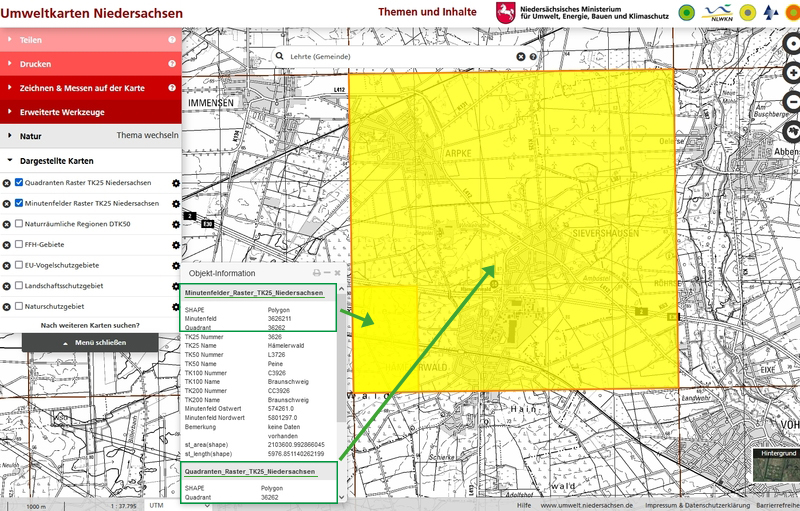This screenshot has width=800, height=511.
Task: Zoom in with the plus map button
Action: point(793,73)
